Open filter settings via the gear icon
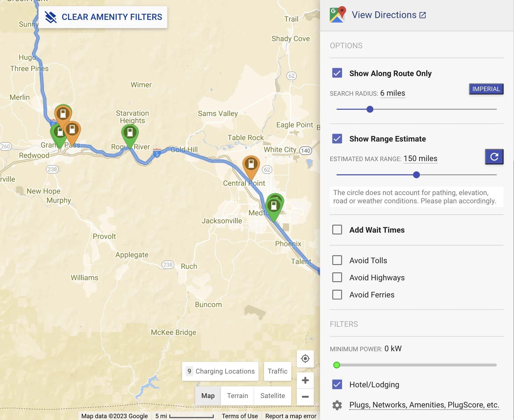Image resolution: width=514 pixels, height=420 pixels. [337, 405]
